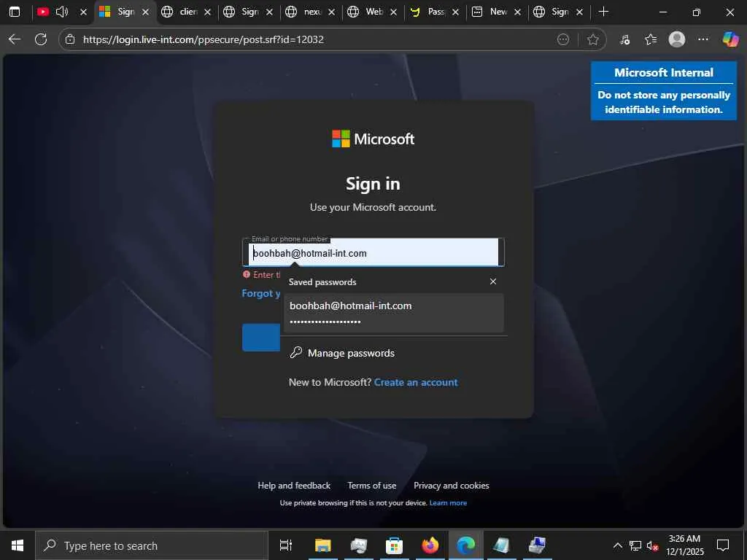
Task: Refresh the sign-in page
Action: click(x=41, y=39)
